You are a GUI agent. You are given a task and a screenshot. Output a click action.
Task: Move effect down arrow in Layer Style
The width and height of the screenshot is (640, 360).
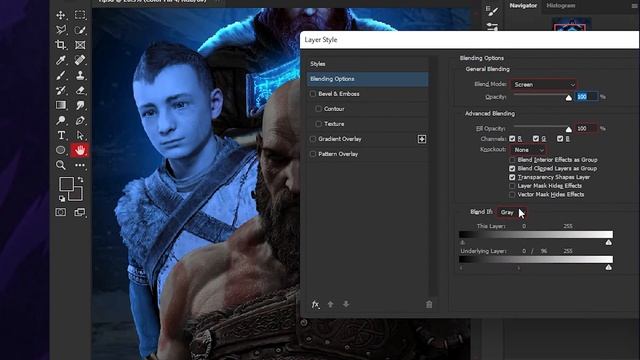pyautogui.click(x=346, y=304)
